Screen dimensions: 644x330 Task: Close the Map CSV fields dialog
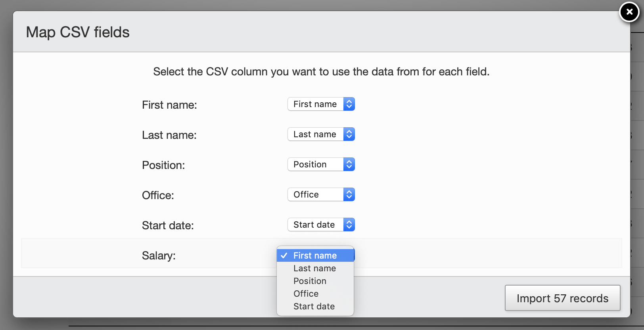click(629, 12)
